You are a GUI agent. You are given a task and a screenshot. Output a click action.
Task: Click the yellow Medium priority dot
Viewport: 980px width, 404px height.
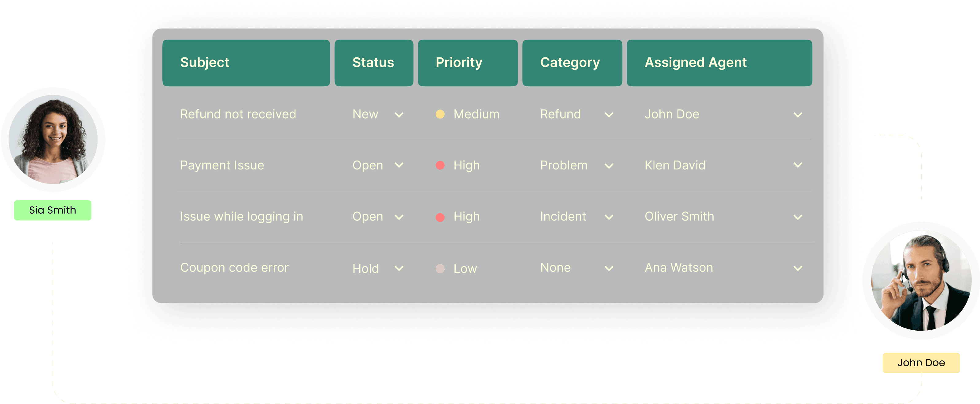440,114
